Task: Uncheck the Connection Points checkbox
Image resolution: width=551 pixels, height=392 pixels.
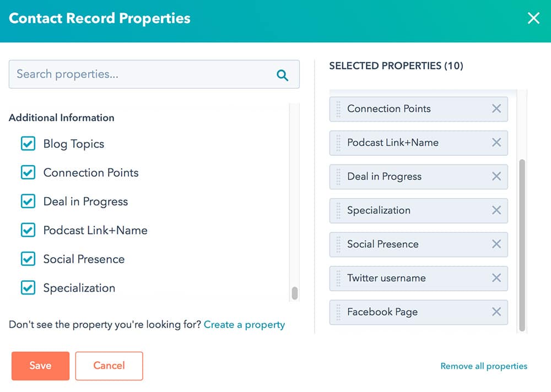Action: pyautogui.click(x=28, y=172)
